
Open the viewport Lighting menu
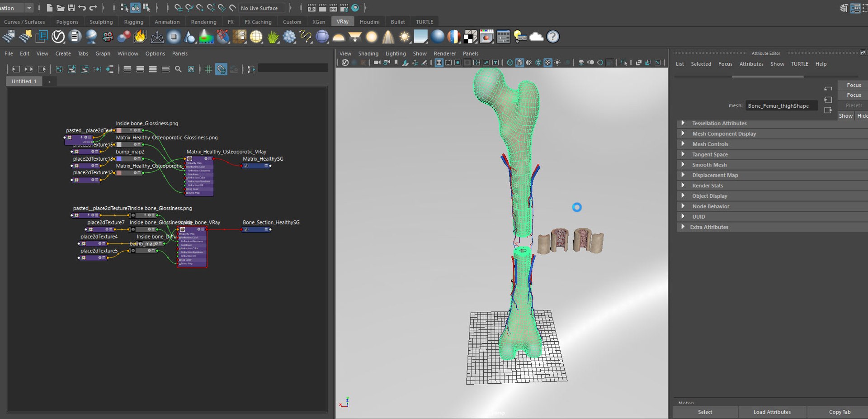pyautogui.click(x=396, y=53)
